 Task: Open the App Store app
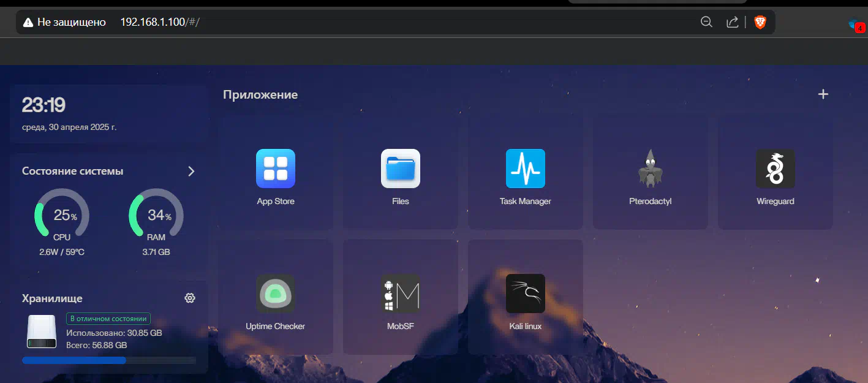276,169
